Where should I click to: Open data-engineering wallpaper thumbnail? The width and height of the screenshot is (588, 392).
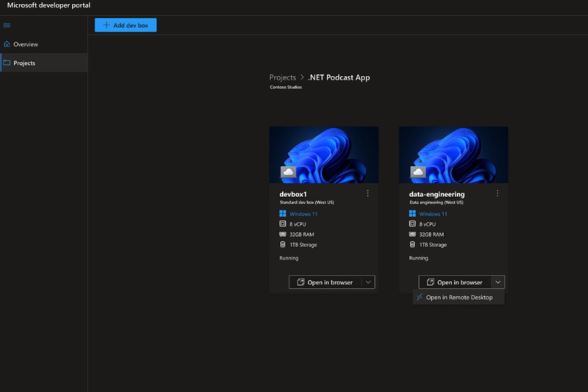click(453, 155)
